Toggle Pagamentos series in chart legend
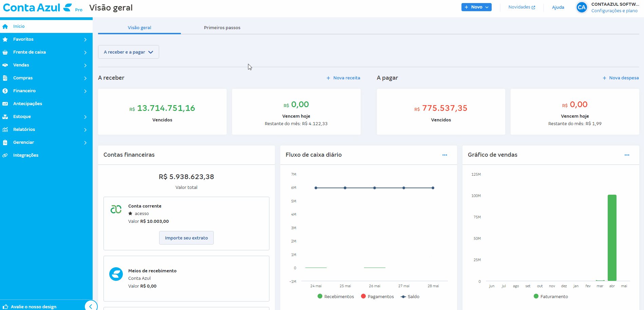Viewport: 644px width, 310px height. point(377,296)
